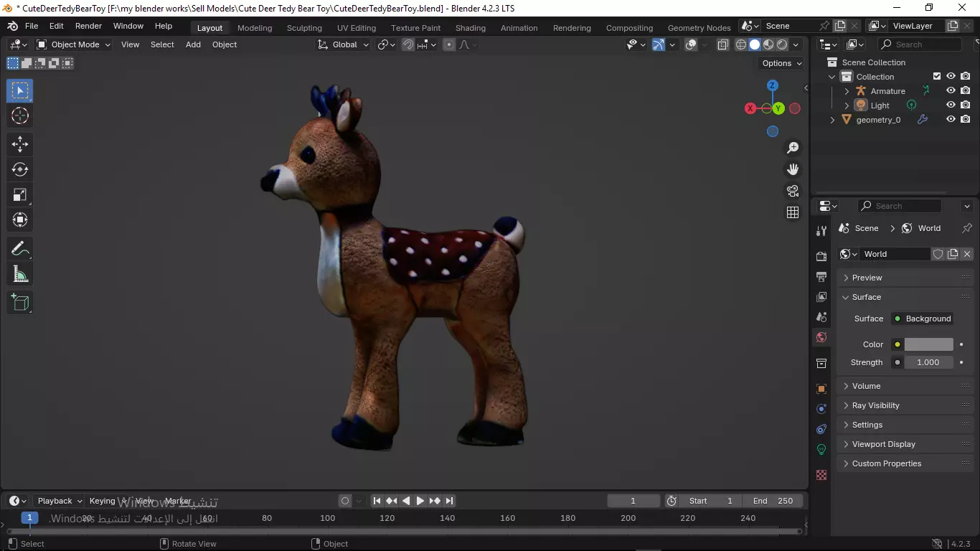
Task: Click the Background surface shader button
Action: [x=922, y=319]
